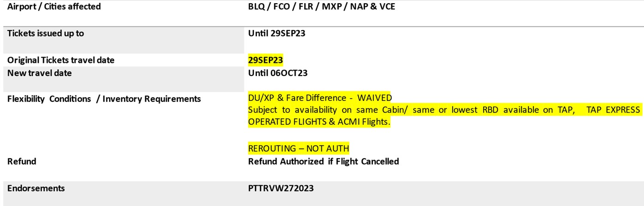The image size is (644, 206).
Task: Click the 'Airport / Cities affected' label
Action: pos(54,7)
